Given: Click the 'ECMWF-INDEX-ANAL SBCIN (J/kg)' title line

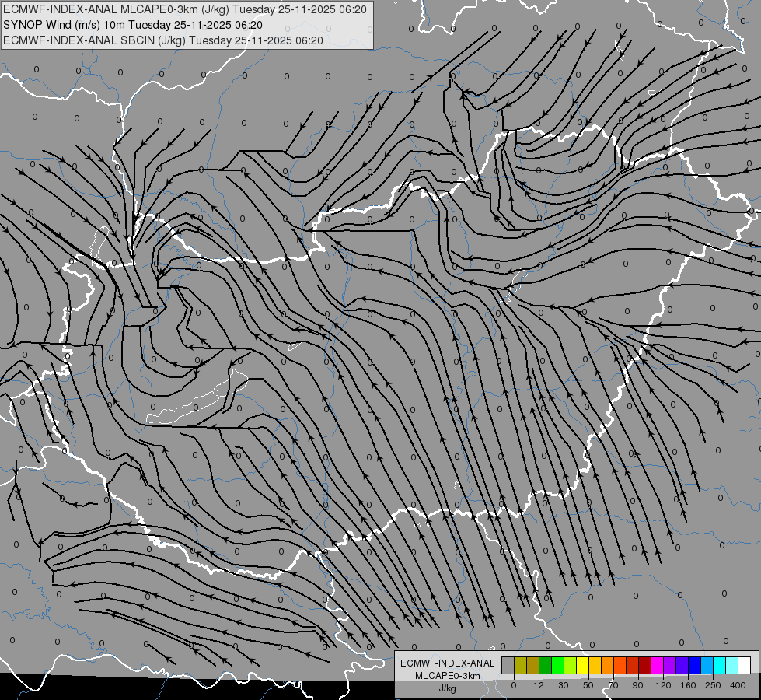Looking at the screenshot, I should pos(163,40).
